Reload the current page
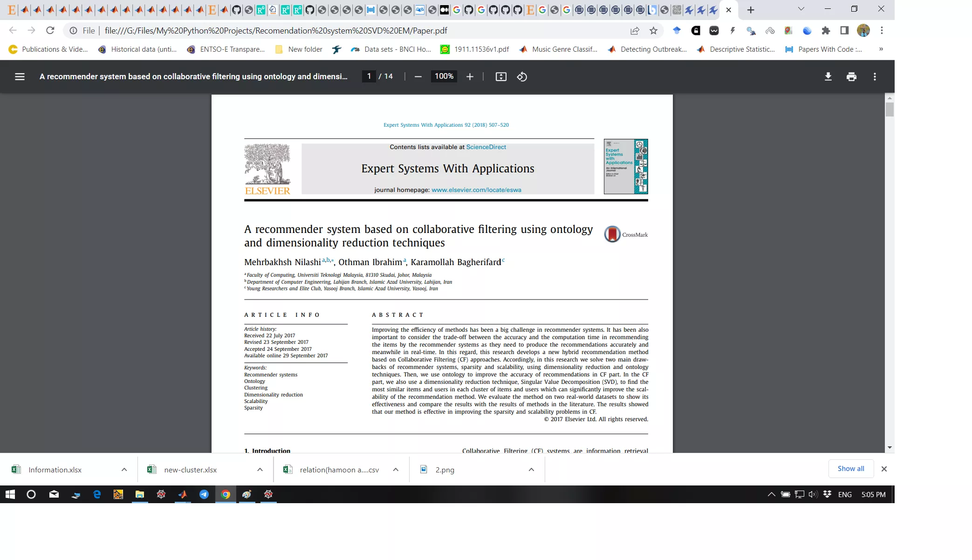972x560 pixels. [50, 30]
